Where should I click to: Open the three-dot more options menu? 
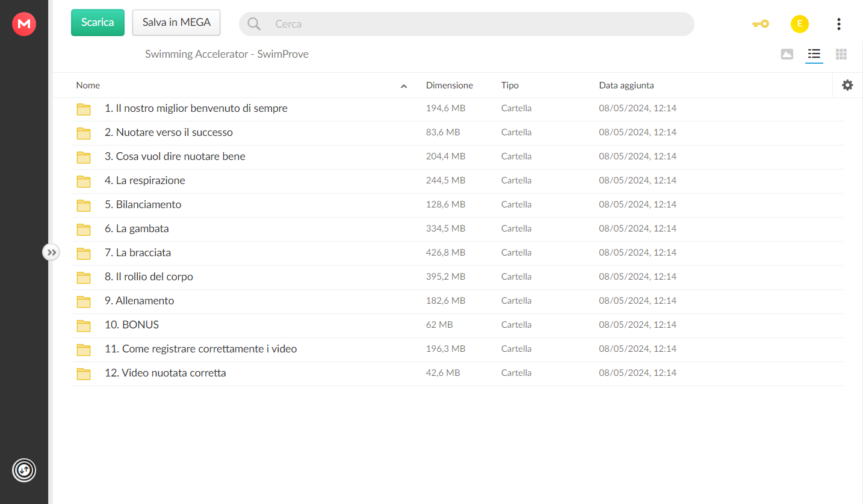click(838, 24)
